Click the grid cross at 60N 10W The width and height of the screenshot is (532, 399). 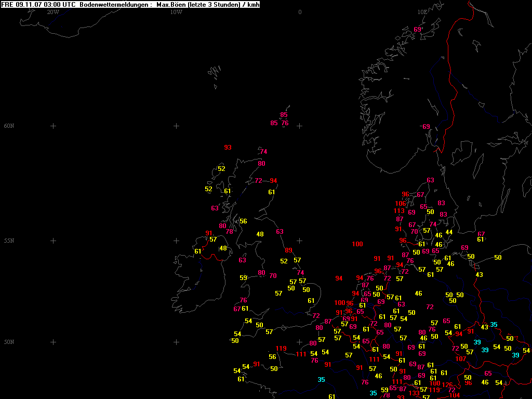pos(176,126)
